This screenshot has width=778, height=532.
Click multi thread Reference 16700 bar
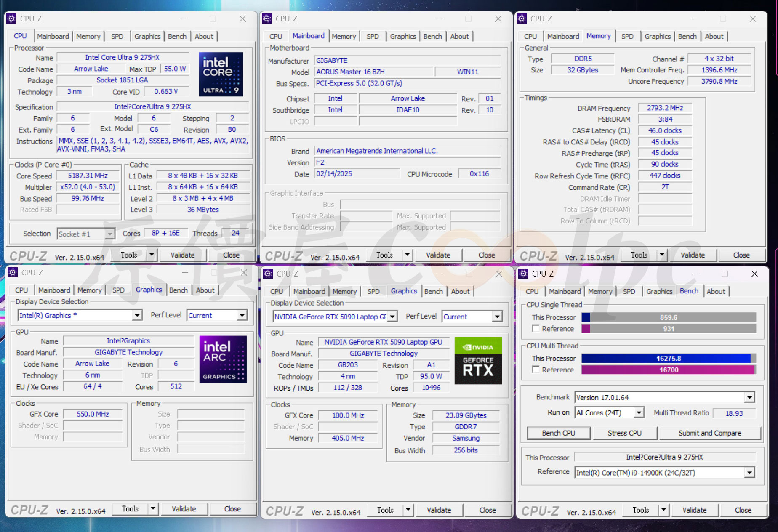(x=669, y=370)
